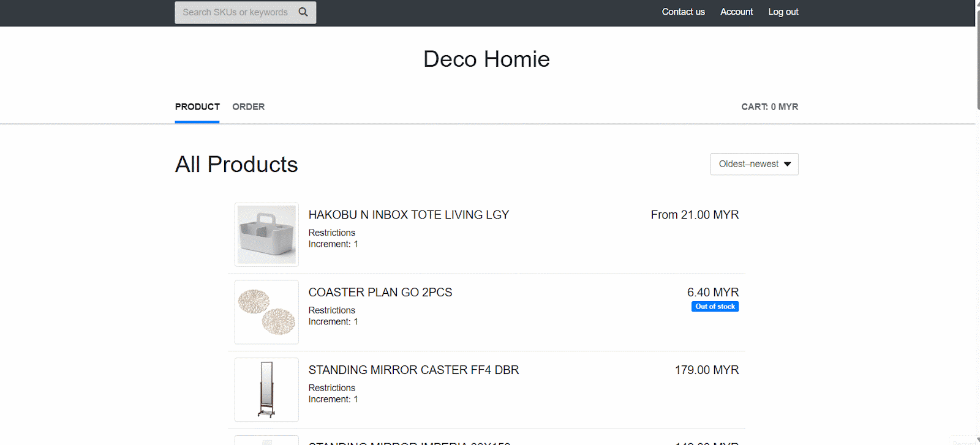The height and width of the screenshot is (445, 980).
Task: Open COASTER PLAN GO 2PCS product
Action: click(x=380, y=293)
